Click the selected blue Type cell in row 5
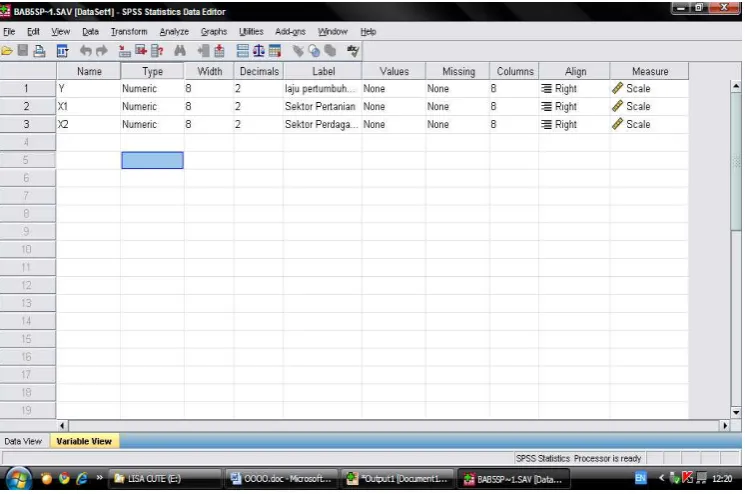Screen dimensions: 745x494 (152, 160)
